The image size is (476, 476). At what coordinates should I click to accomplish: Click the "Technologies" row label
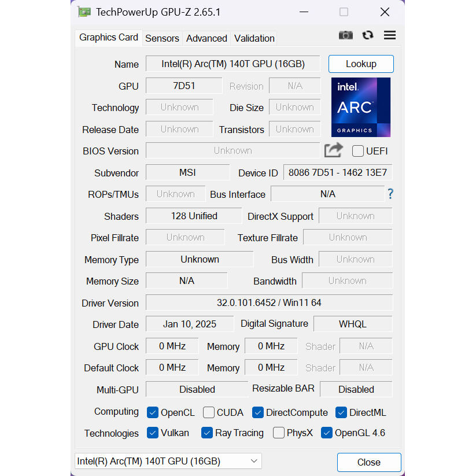tap(112, 433)
